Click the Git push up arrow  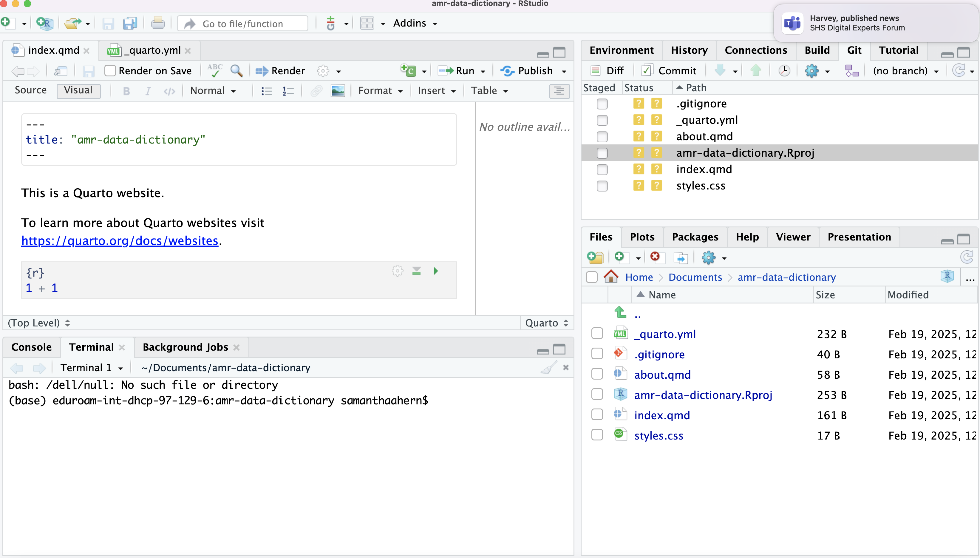coord(756,70)
